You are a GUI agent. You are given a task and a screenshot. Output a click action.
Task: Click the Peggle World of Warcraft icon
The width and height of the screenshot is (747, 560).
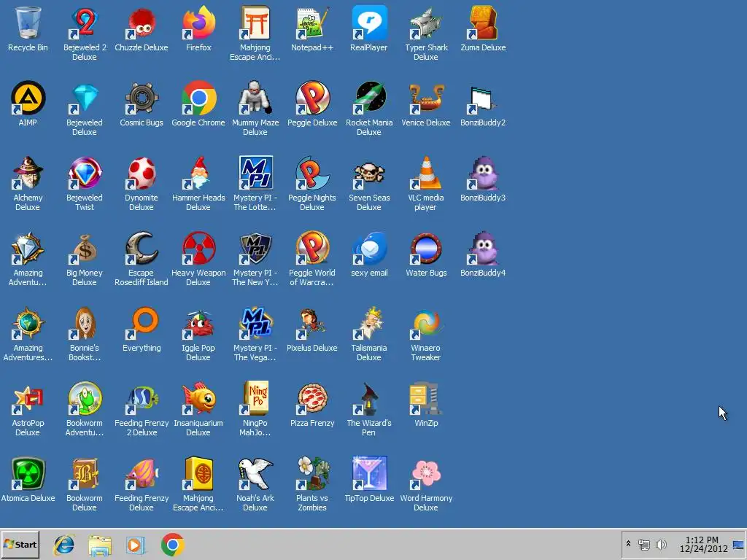click(312, 248)
